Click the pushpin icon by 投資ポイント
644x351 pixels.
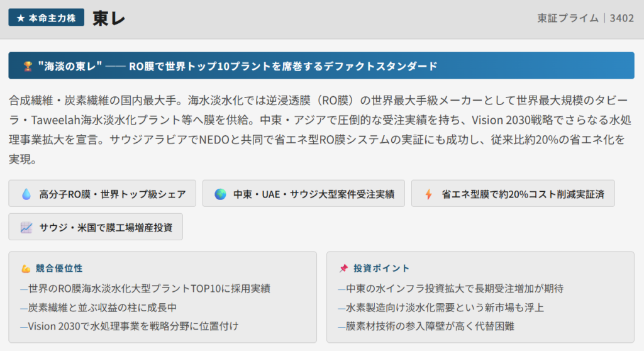click(343, 269)
